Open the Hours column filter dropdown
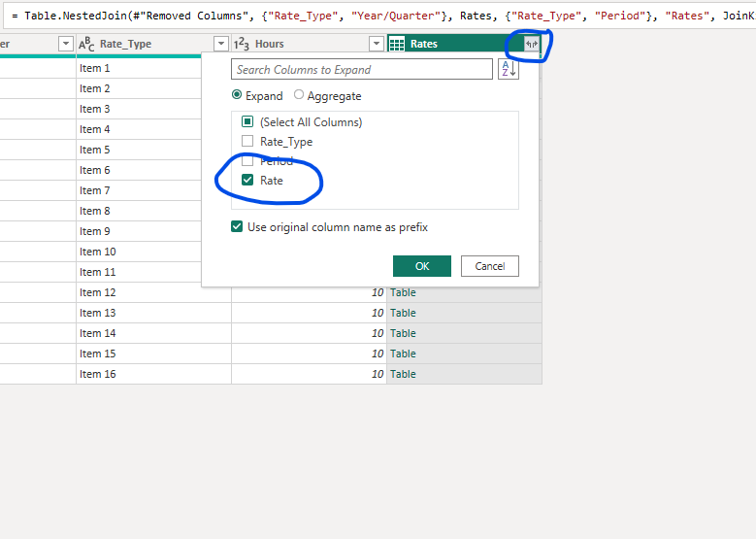Image resolution: width=756 pixels, height=539 pixels. pos(377,44)
